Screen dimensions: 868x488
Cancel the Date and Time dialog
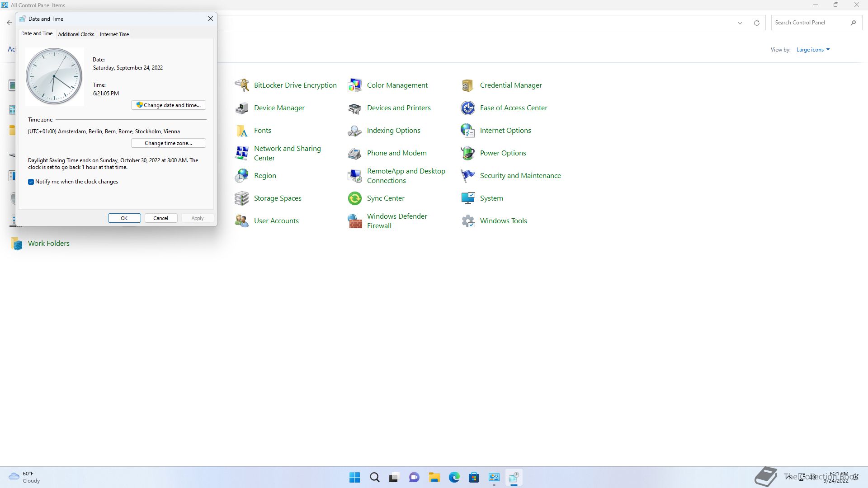[x=160, y=218]
